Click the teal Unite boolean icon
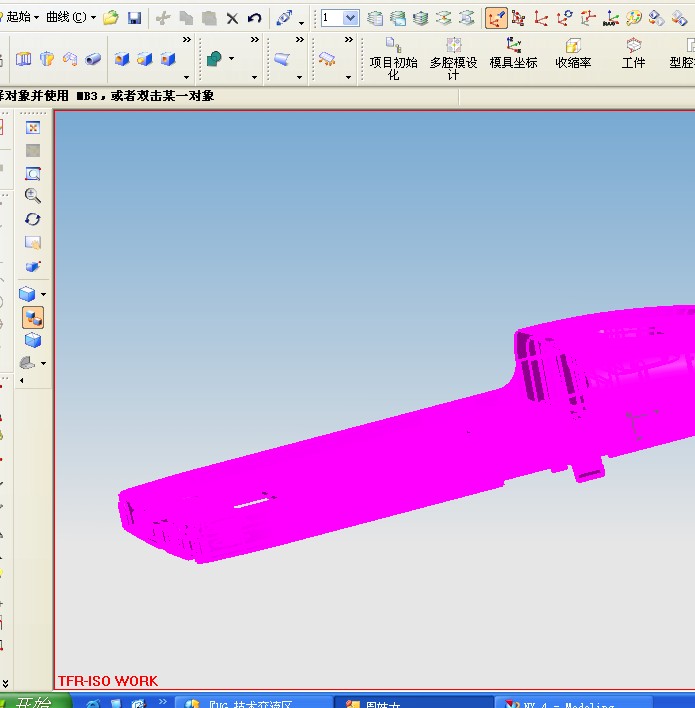695x708 pixels. (214, 59)
